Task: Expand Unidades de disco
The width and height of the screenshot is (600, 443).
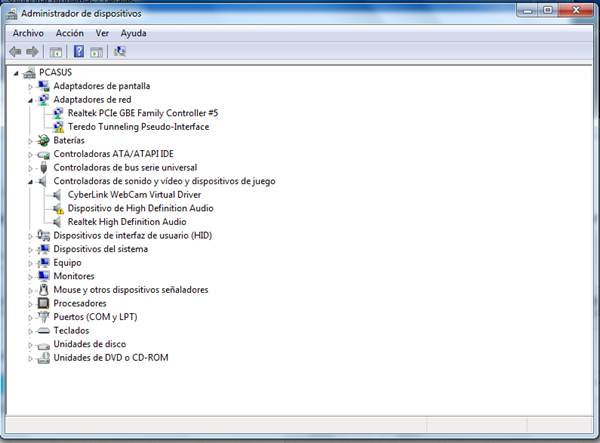Action: point(30,345)
